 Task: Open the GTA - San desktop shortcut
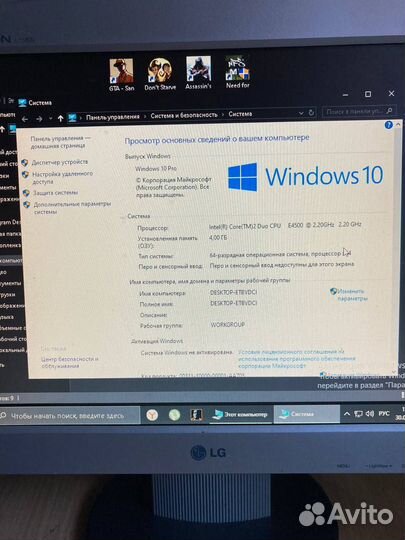121,74
